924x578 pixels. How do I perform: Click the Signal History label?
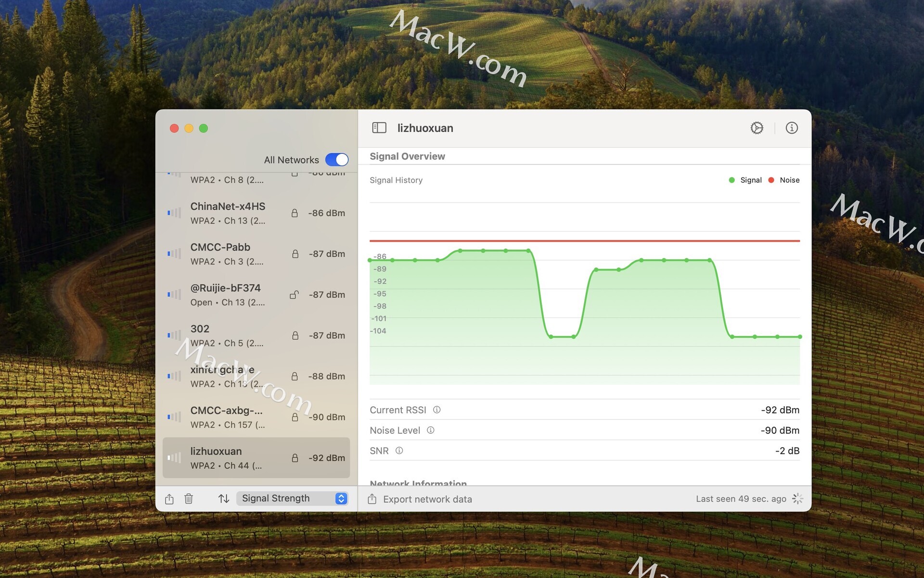396,180
